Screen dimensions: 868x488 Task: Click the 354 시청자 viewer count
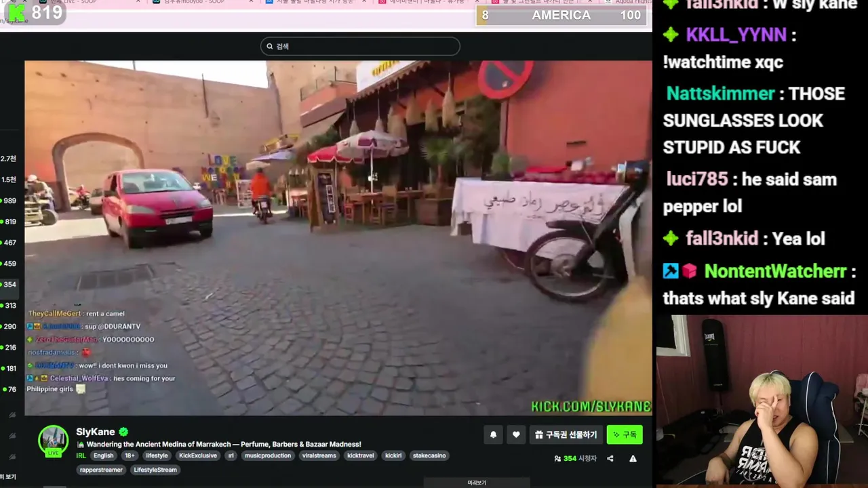575,458
